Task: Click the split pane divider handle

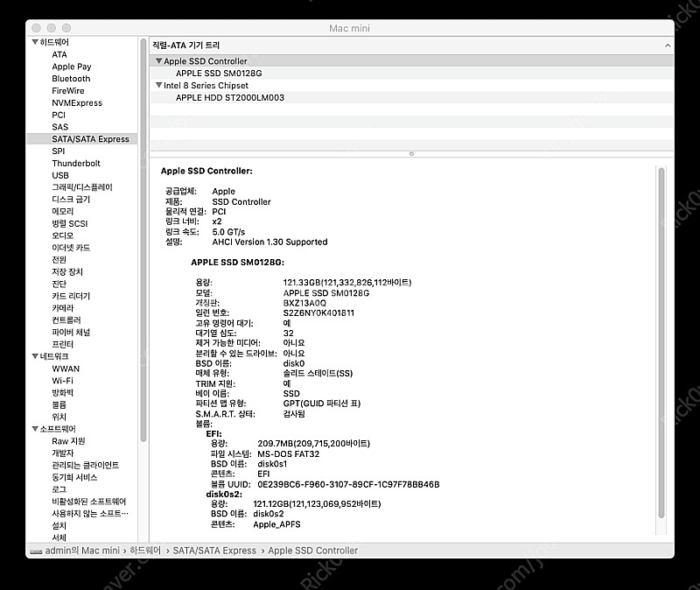Action: point(411,154)
